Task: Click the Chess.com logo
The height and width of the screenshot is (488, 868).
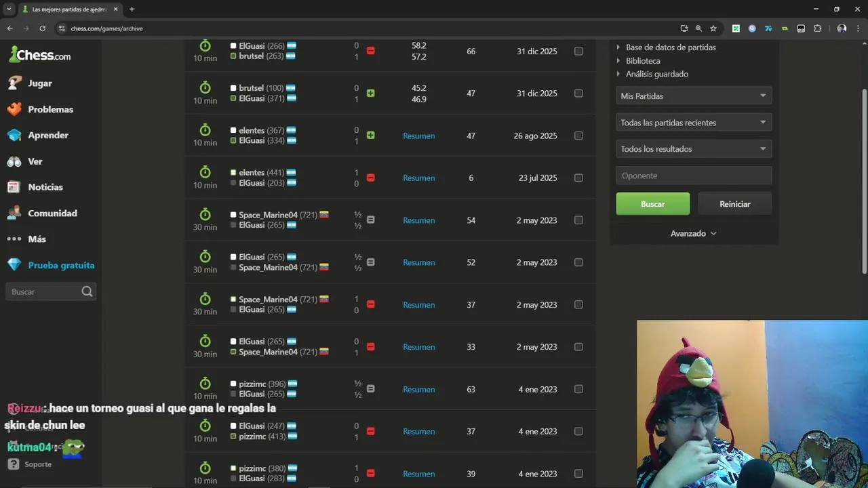Action: pyautogui.click(x=39, y=55)
